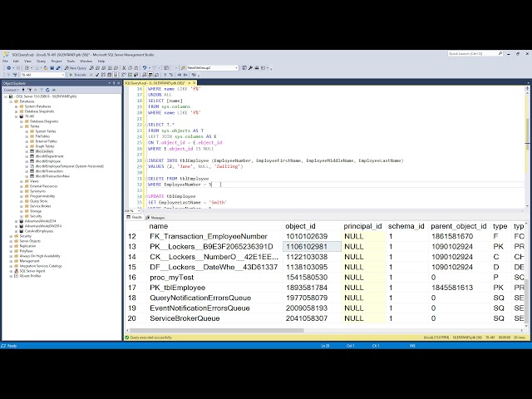The width and height of the screenshot is (532, 399).
Task: Open the Properties wrench icon in the toolbar
Action: coord(250,68)
